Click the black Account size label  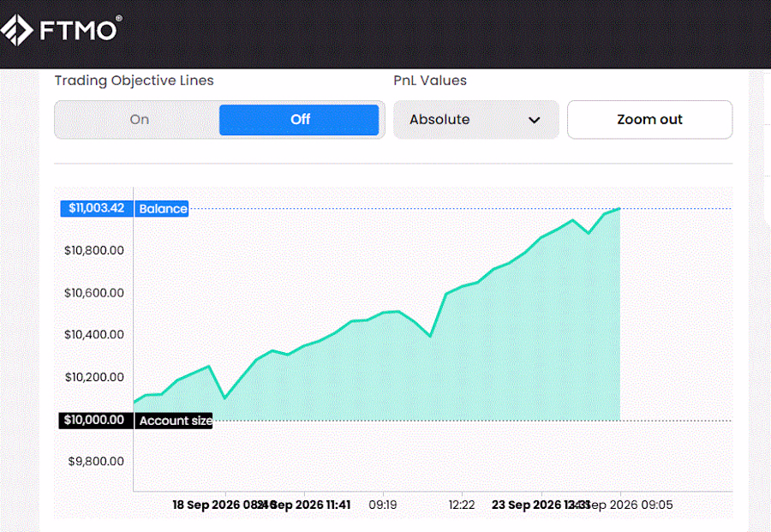tap(174, 421)
